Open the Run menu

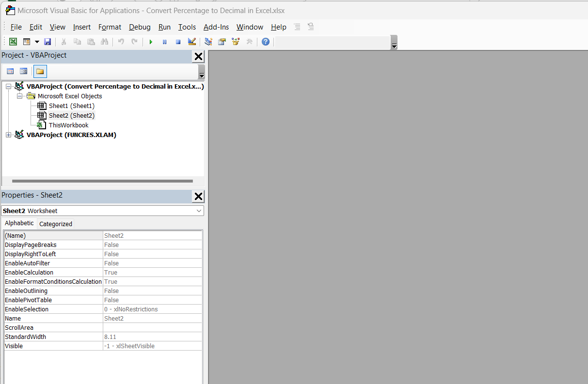165,27
